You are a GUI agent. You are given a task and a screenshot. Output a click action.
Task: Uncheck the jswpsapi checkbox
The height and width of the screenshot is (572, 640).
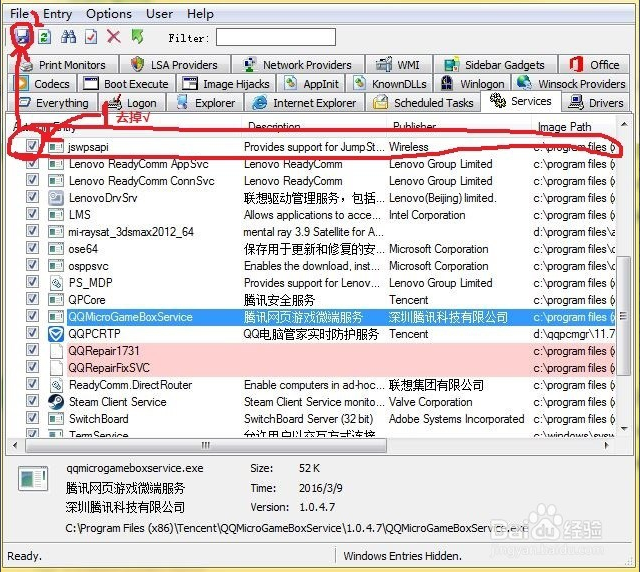click(x=32, y=146)
